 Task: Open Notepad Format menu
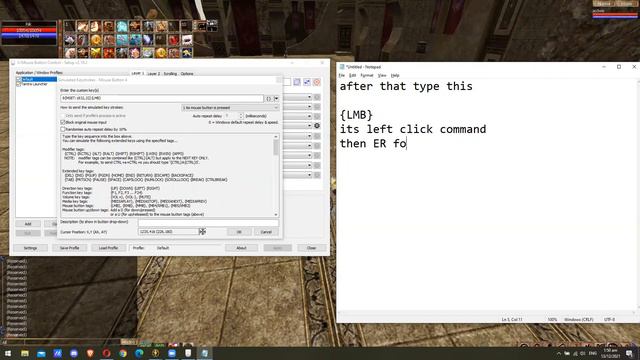(x=367, y=76)
